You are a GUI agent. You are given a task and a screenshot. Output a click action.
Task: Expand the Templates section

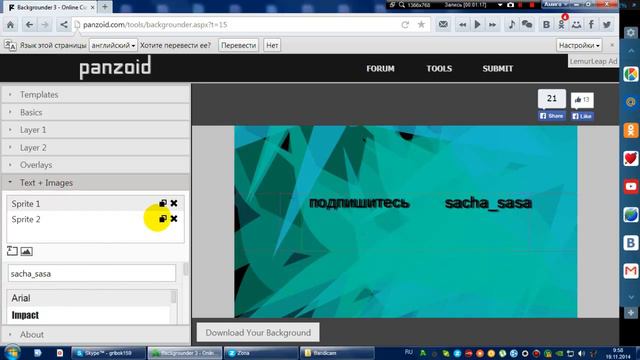96,94
